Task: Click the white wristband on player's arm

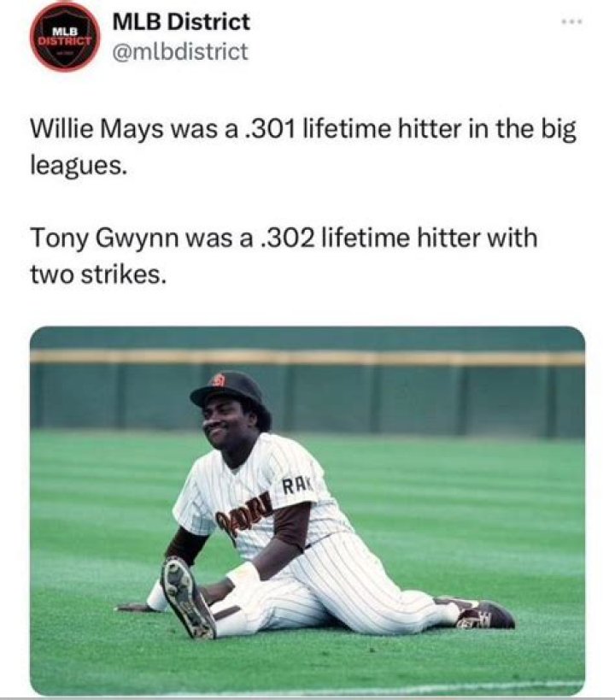Action: click(x=242, y=574)
